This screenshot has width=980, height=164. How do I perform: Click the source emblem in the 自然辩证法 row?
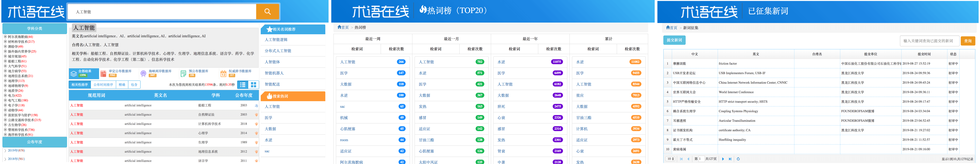click(256, 115)
